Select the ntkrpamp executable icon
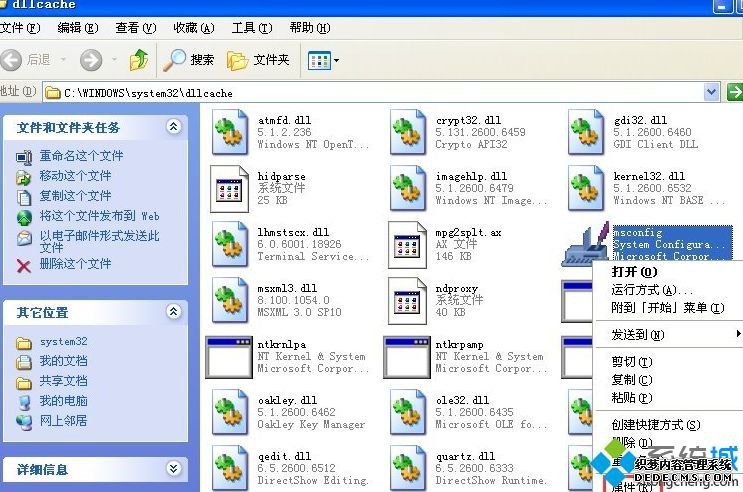743x492 pixels. [x=407, y=357]
